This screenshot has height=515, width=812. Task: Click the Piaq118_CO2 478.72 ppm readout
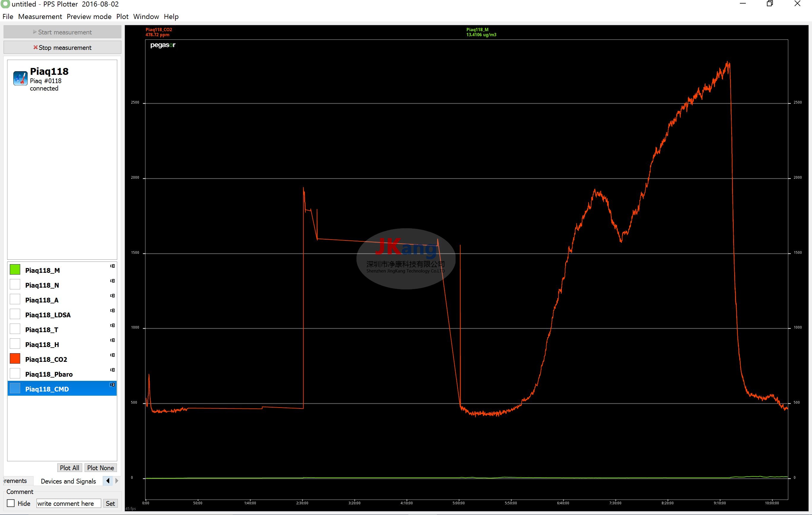158,32
